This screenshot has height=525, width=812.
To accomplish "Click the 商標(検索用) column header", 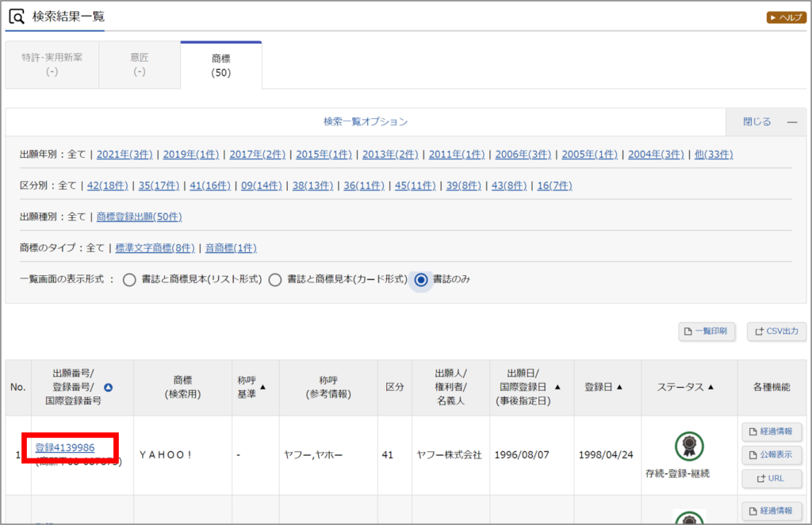I will [183, 387].
